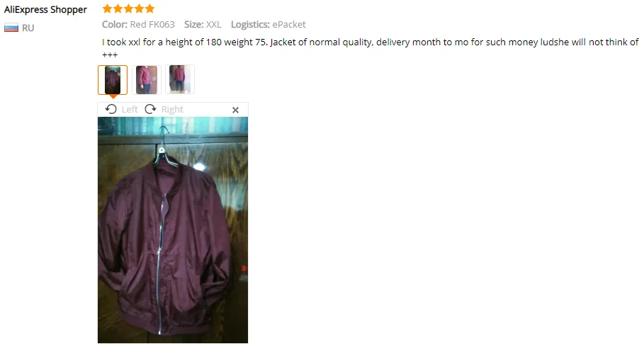Click the first orange rating star
The image size is (644, 344).
coord(107,8)
